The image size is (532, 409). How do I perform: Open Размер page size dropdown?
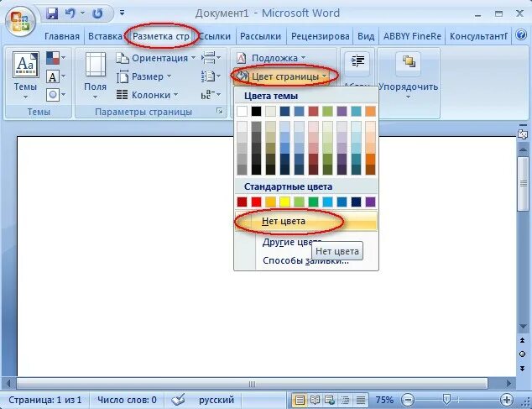143,76
